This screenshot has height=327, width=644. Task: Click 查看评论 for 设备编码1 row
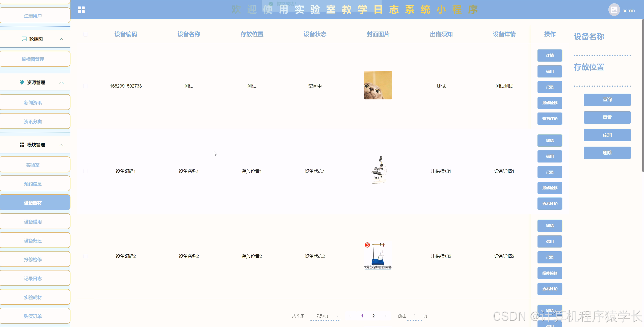(x=550, y=204)
